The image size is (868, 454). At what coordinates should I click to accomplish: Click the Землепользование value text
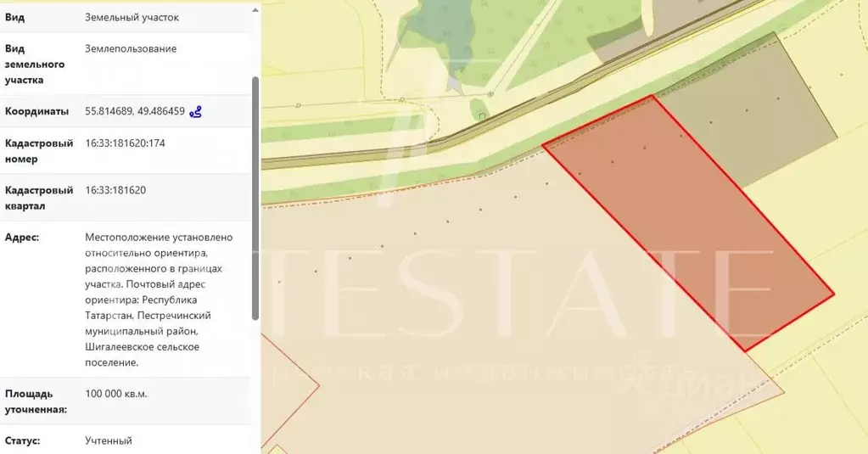pyautogui.click(x=131, y=48)
